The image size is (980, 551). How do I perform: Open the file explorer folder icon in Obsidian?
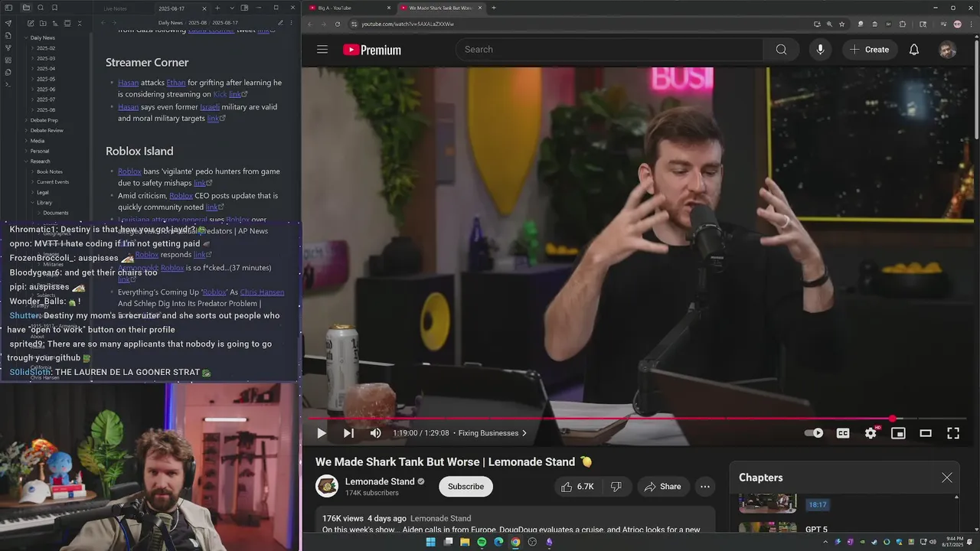(x=27, y=8)
